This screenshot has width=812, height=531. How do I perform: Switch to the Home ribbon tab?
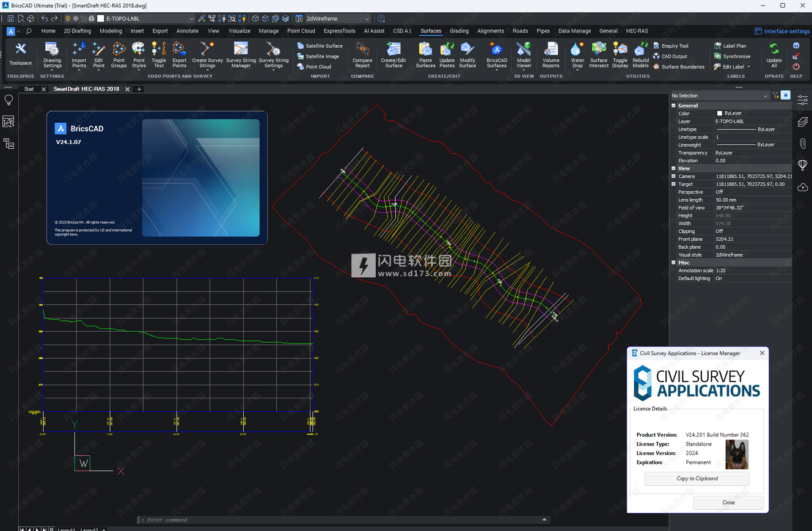(48, 31)
